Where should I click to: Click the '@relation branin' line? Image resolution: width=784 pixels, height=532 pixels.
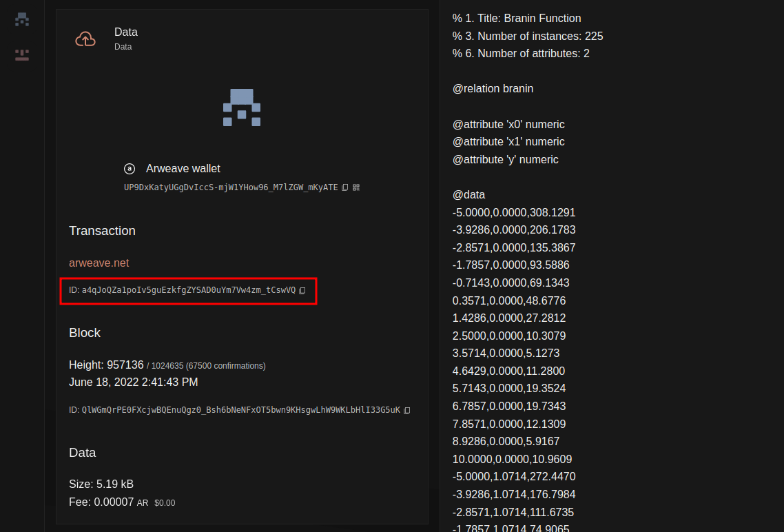click(x=493, y=88)
